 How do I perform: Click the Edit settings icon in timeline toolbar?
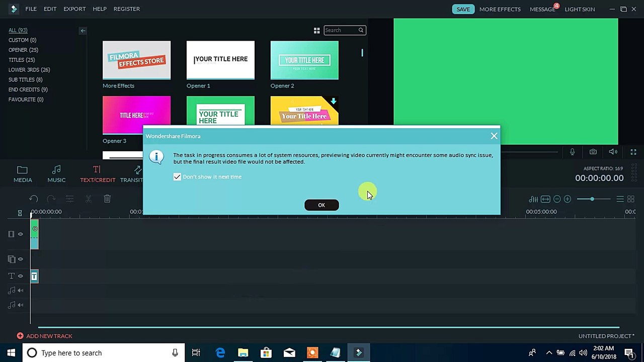[69, 199]
